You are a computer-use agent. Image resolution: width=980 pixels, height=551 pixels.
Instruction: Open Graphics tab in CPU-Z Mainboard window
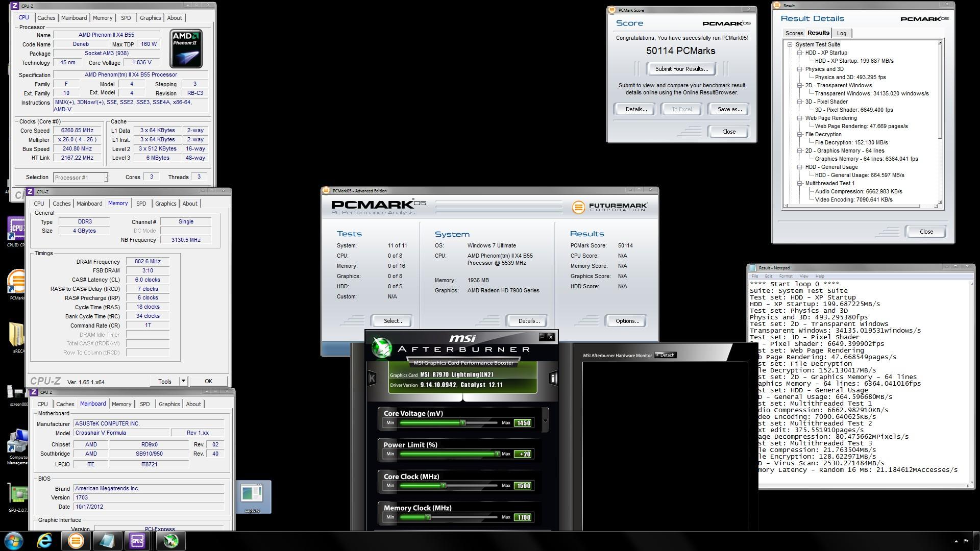[169, 404]
